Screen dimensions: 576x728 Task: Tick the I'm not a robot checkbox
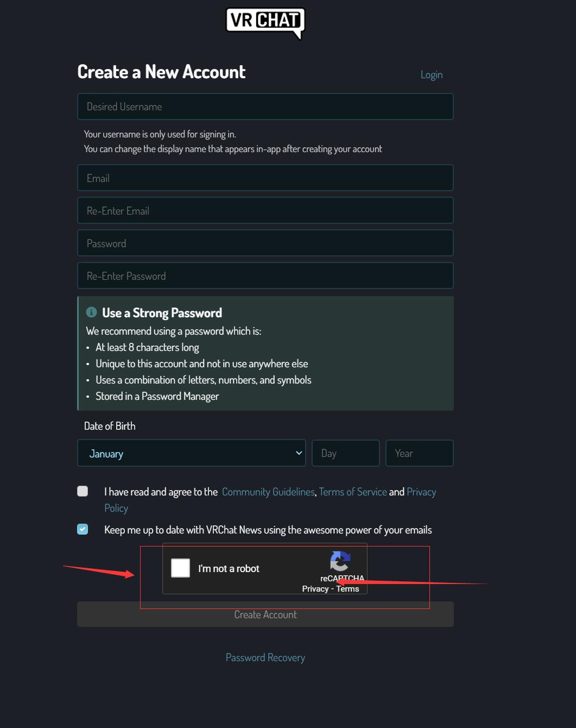coord(180,568)
